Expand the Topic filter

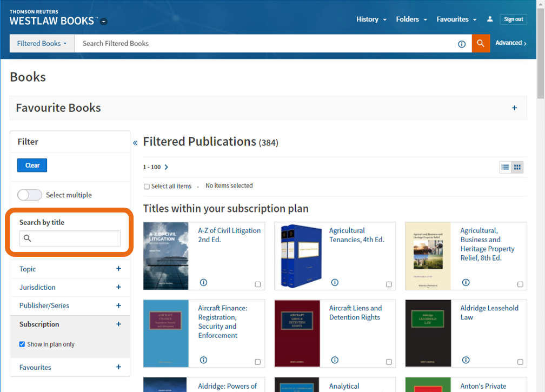coord(118,269)
